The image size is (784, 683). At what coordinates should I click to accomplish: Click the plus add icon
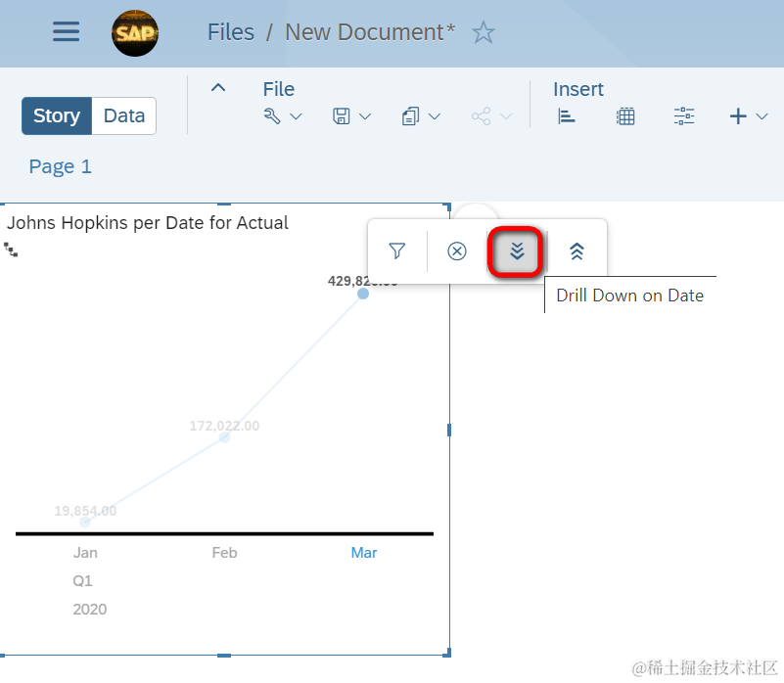(738, 116)
